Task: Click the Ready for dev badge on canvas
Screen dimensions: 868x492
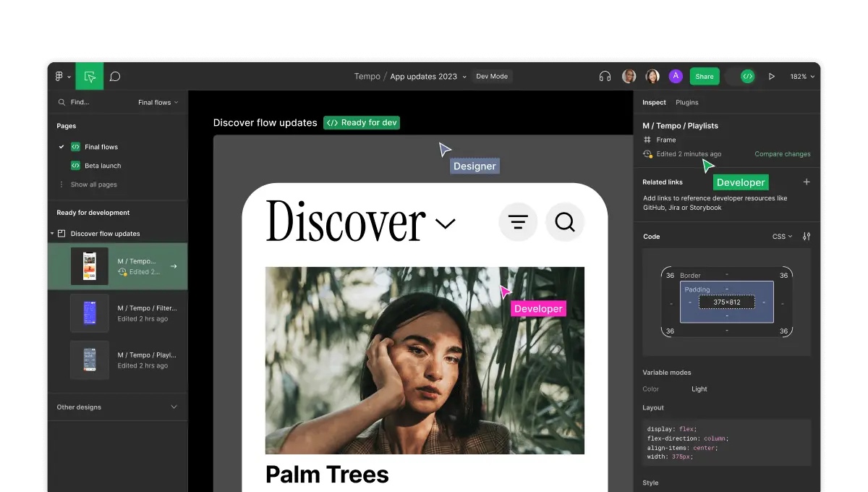Action: pos(362,123)
